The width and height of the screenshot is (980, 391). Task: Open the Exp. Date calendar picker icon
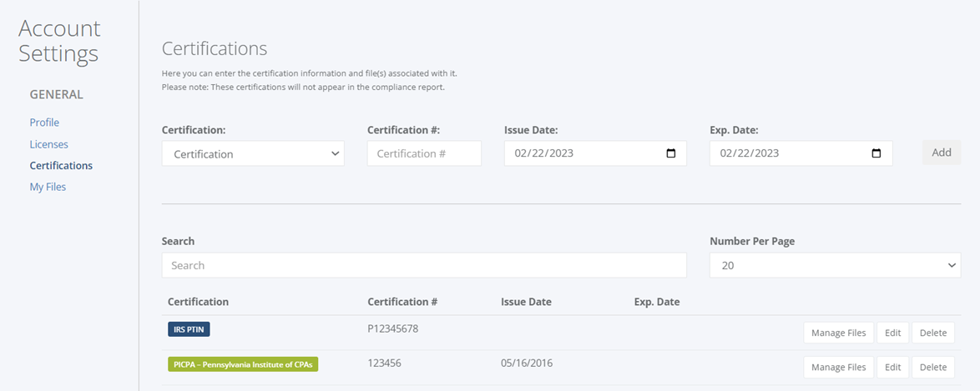pyautogui.click(x=876, y=153)
